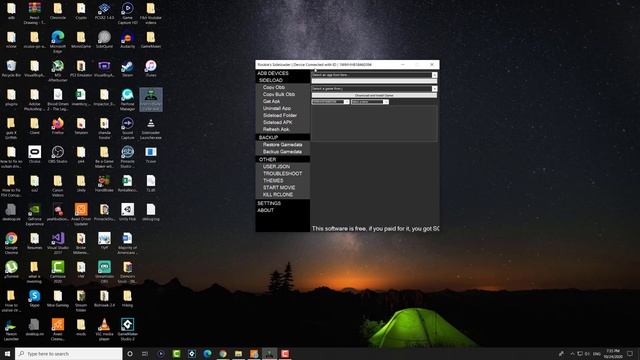Open TROUBLESHOOT entry
This screenshot has height=360, width=640.
point(282,173)
